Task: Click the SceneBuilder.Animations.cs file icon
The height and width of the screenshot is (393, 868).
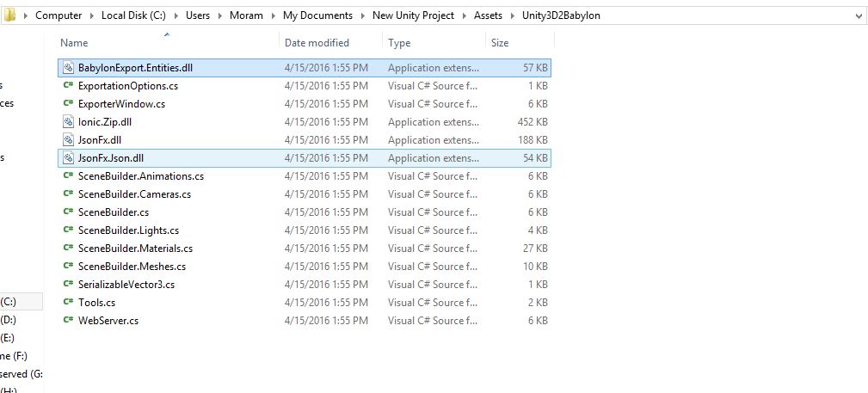Action: [68, 176]
